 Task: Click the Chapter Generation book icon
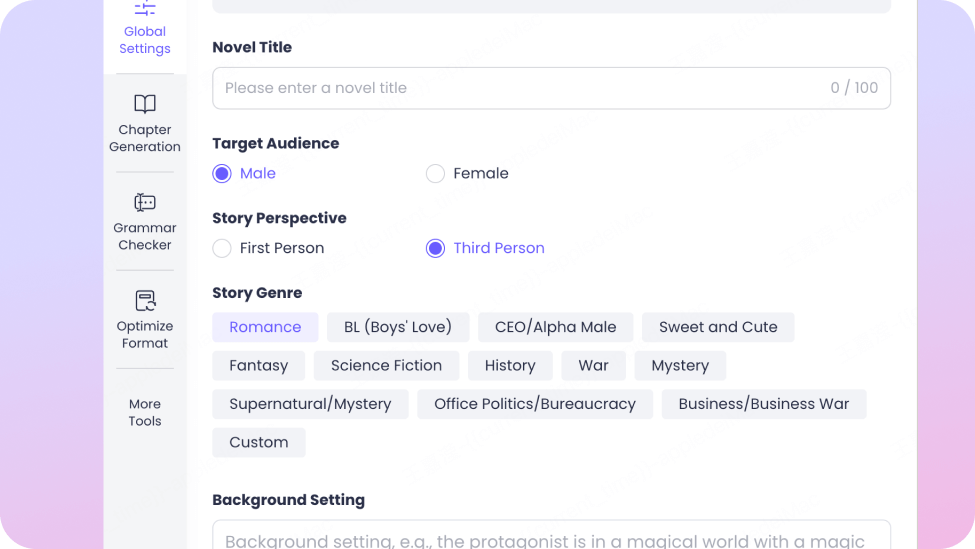[145, 105]
